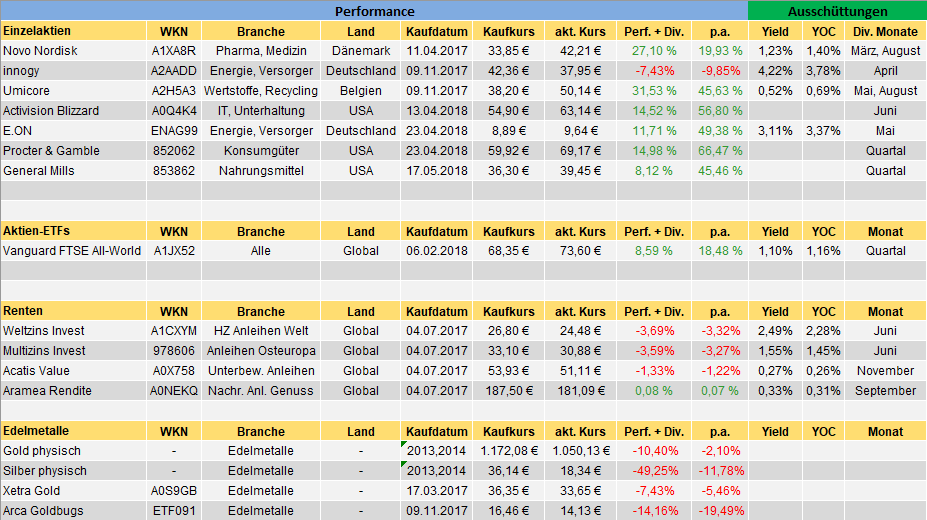The image size is (927, 520).
Task: Click WKN cell ENAG99
Action: (174, 131)
